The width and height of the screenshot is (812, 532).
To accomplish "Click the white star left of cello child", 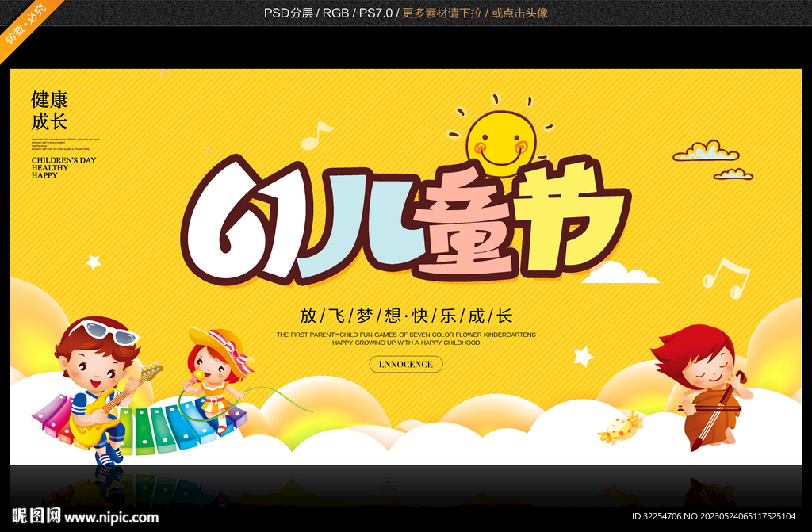I will click(583, 357).
